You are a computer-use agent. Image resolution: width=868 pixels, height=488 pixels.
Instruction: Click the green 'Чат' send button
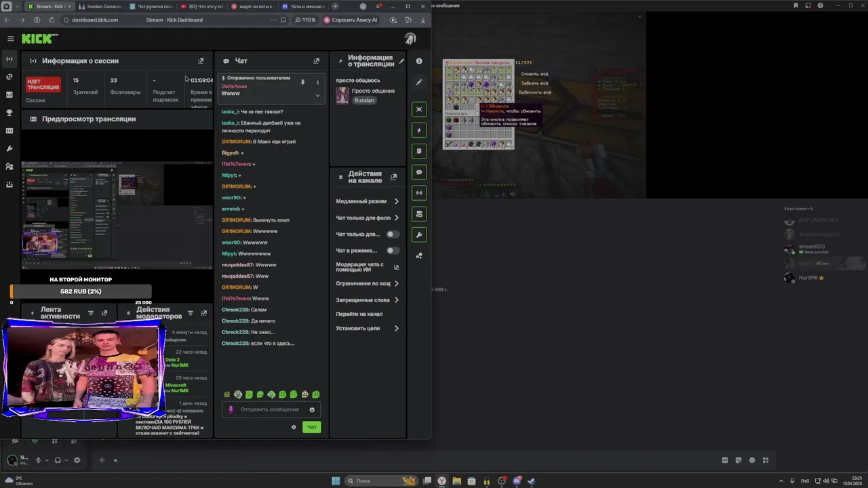click(311, 427)
